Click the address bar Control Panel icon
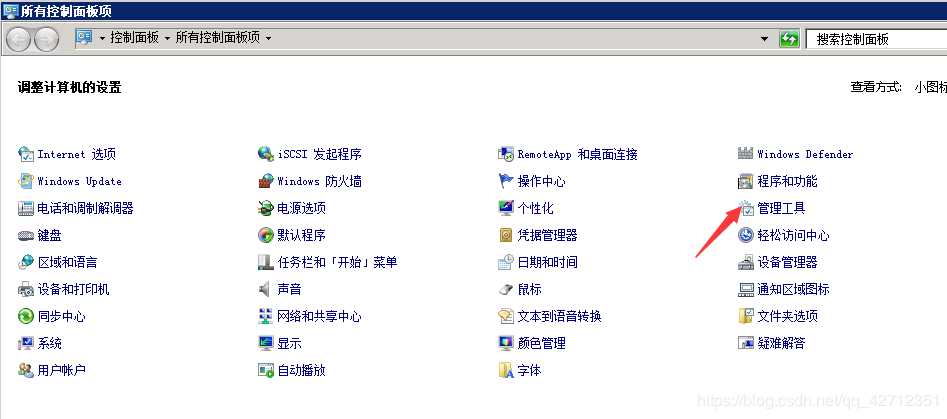The height and width of the screenshot is (419, 947). point(84,38)
